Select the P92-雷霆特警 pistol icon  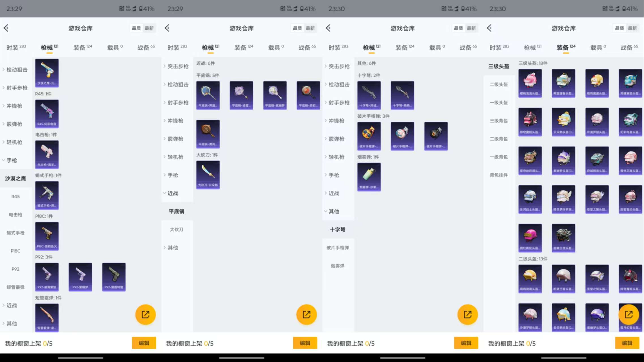[113, 277]
